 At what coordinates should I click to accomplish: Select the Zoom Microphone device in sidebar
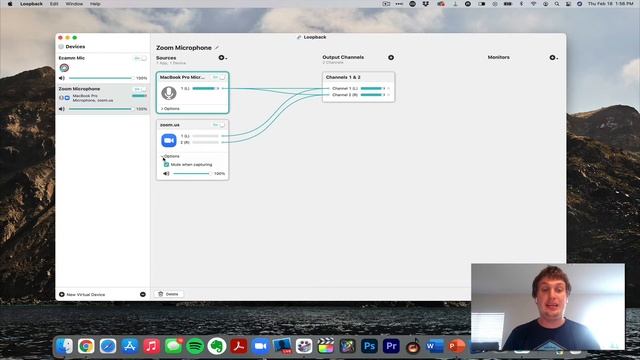click(102, 99)
